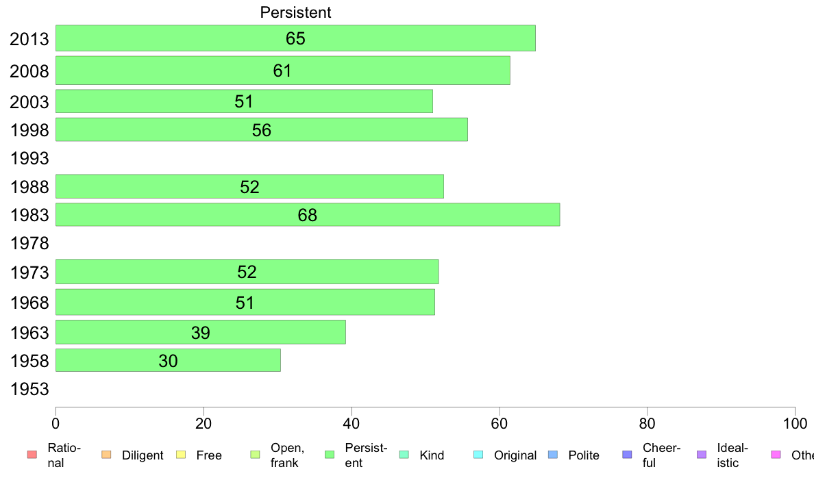This screenshot has width=814, height=504.
Task: Click the Cheerful legend swatch
Action: (627, 455)
